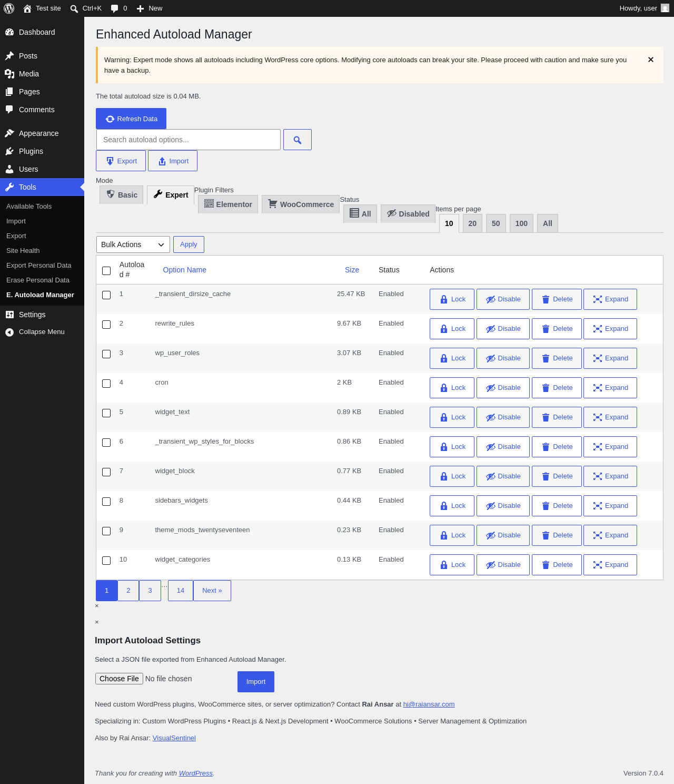Focus the Search autoload options field
Viewport: 674px width, 784px height.
point(189,140)
